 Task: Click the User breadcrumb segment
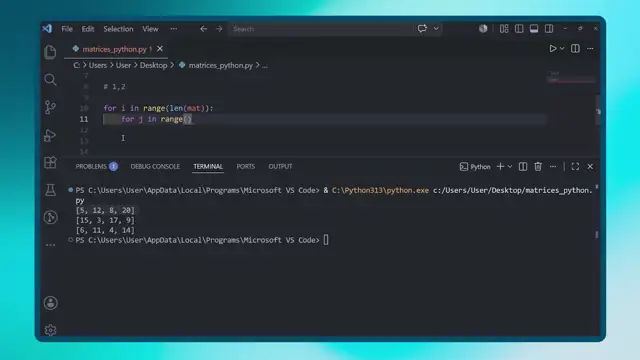(x=123, y=65)
